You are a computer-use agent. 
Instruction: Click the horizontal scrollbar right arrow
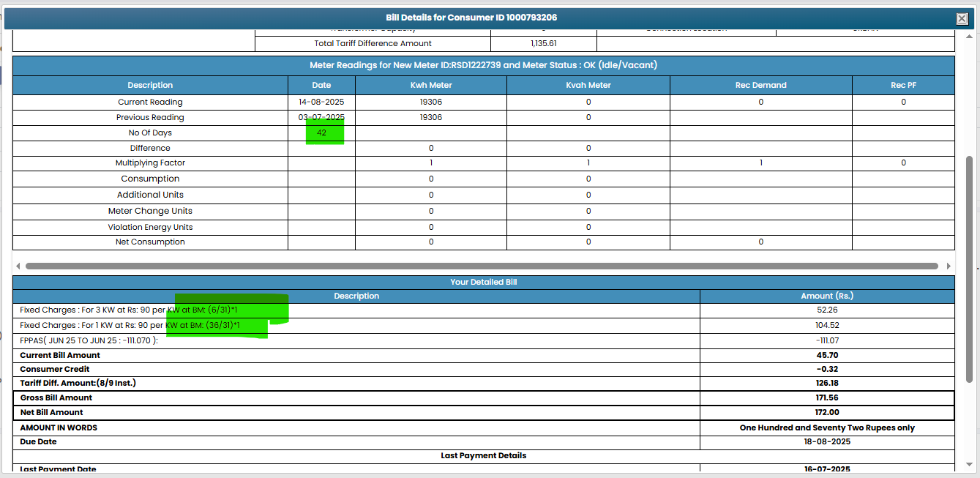pyautogui.click(x=949, y=266)
